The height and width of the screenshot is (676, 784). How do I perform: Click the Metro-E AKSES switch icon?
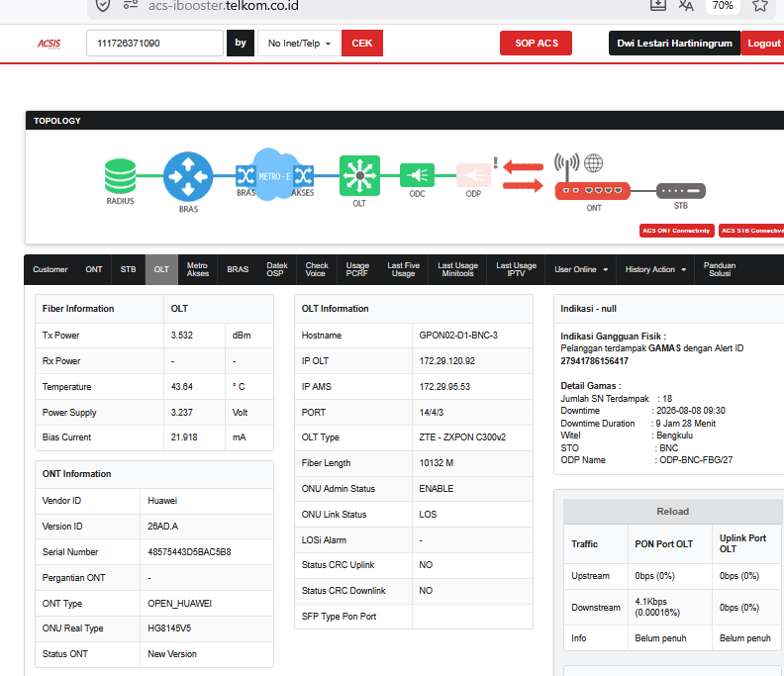(x=304, y=176)
